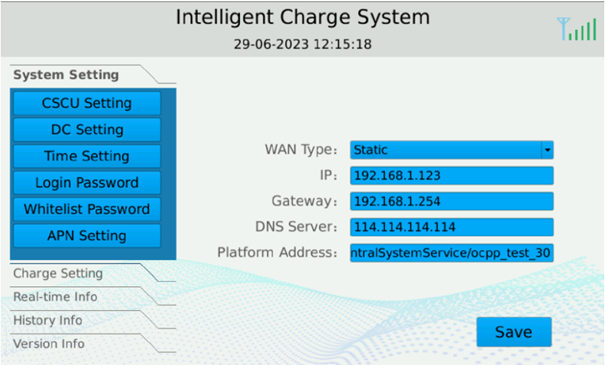Edit the Gateway address field
Screen dimensions: 605x365
[452, 201]
